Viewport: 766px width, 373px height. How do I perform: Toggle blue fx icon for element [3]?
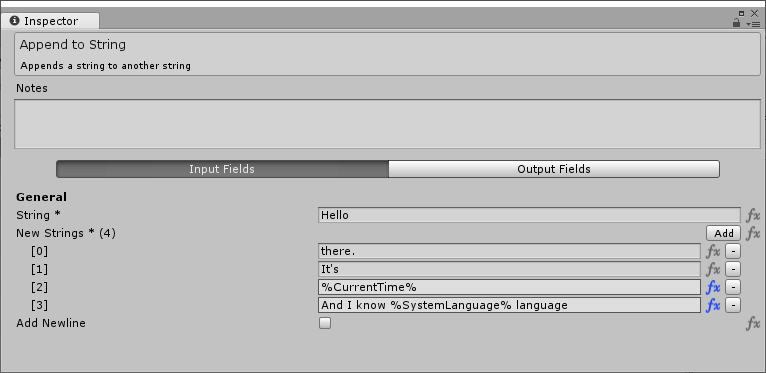click(x=713, y=306)
